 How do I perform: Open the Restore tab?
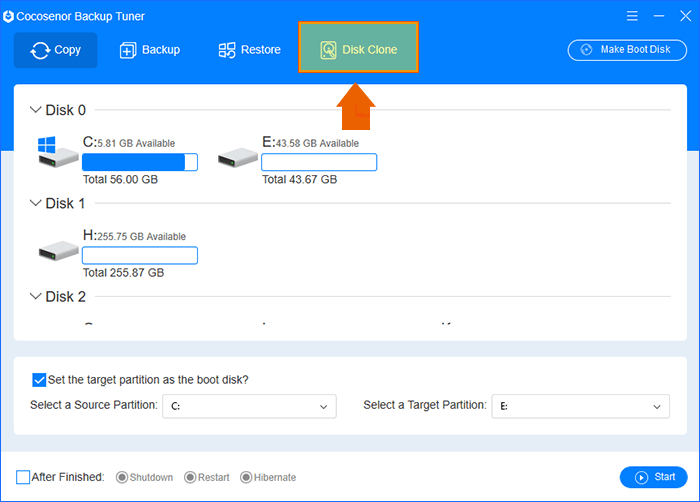tap(250, 50)
